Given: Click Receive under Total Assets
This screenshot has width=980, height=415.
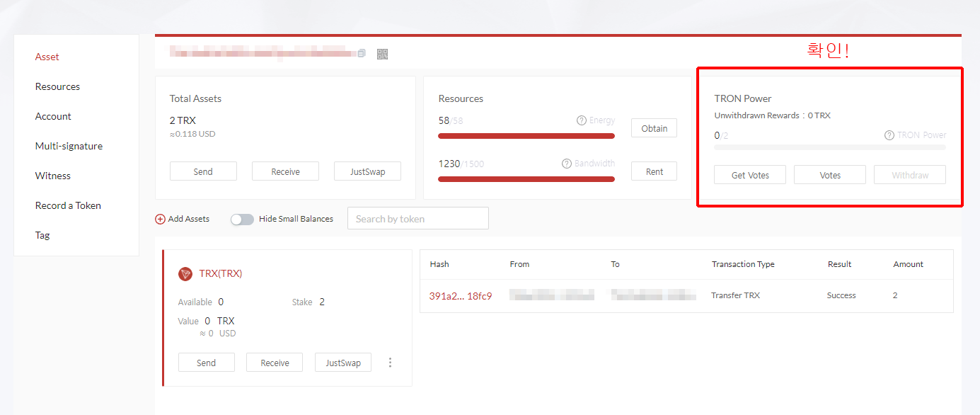Looking at the screenshot, I should tap(285, 171).
